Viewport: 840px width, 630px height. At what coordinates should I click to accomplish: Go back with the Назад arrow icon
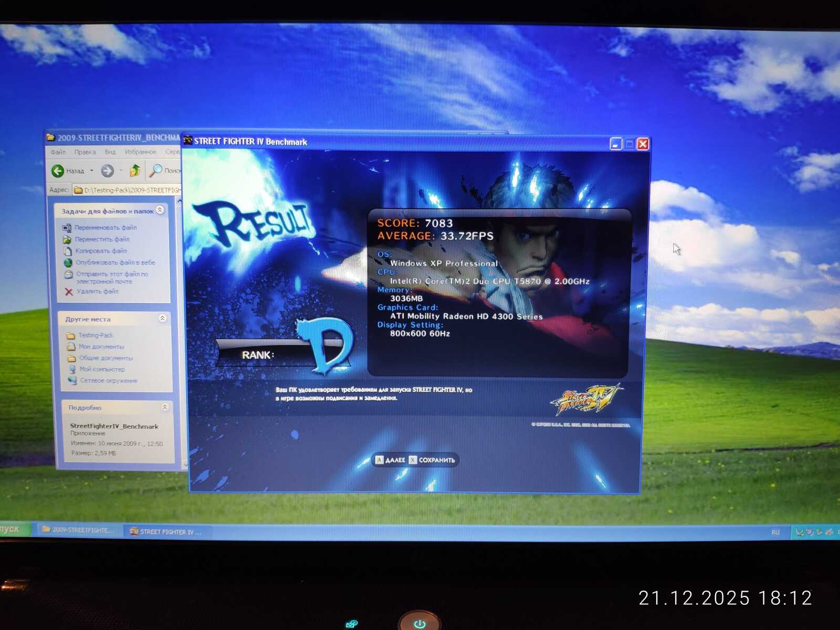click(57, 171)
